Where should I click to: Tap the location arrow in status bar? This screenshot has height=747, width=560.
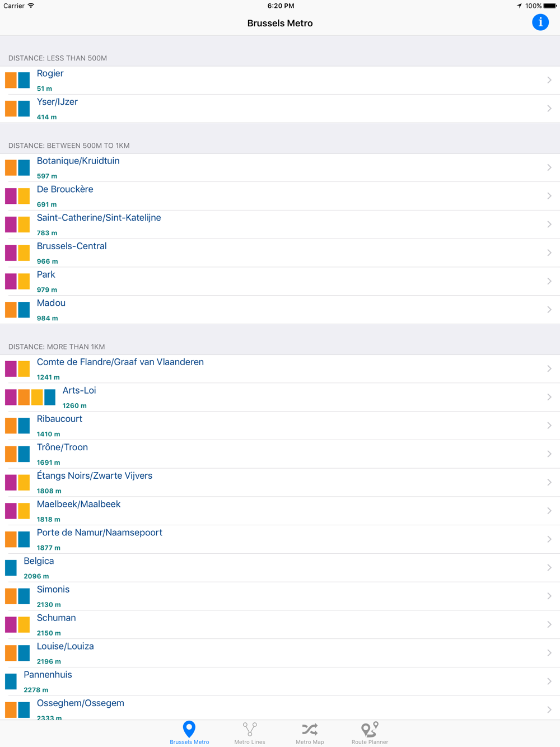519,6
